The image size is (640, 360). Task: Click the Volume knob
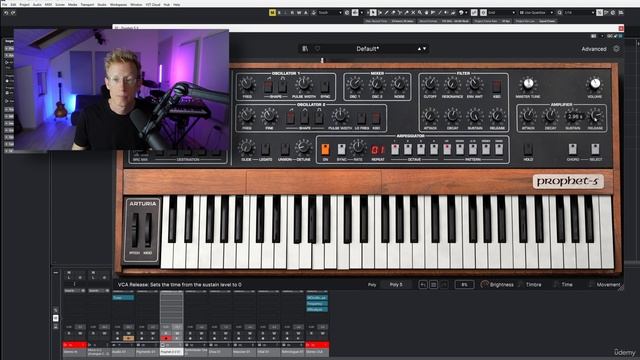tap(595, 84)
